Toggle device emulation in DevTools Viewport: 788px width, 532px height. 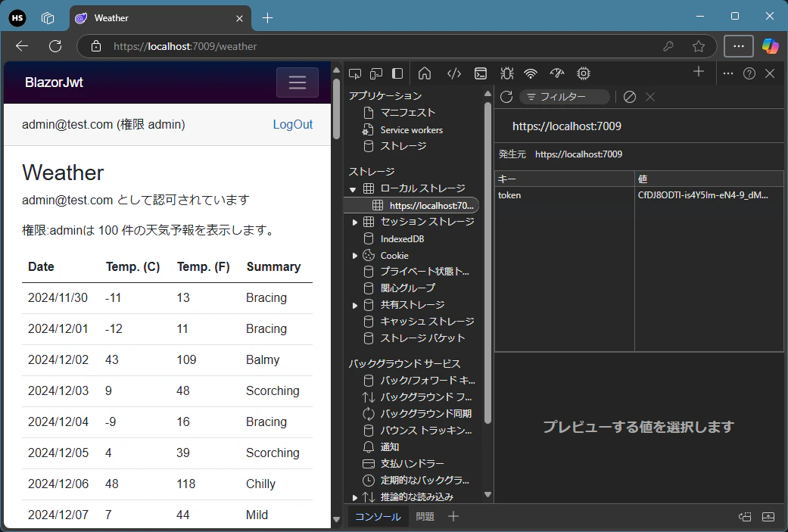(x=376, y=74)
